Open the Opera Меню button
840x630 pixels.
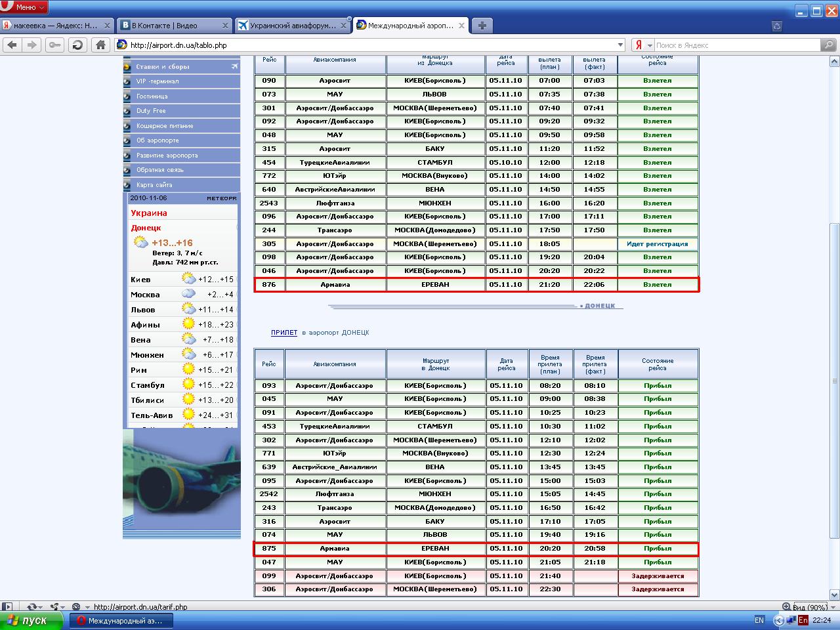click(25, 7)
